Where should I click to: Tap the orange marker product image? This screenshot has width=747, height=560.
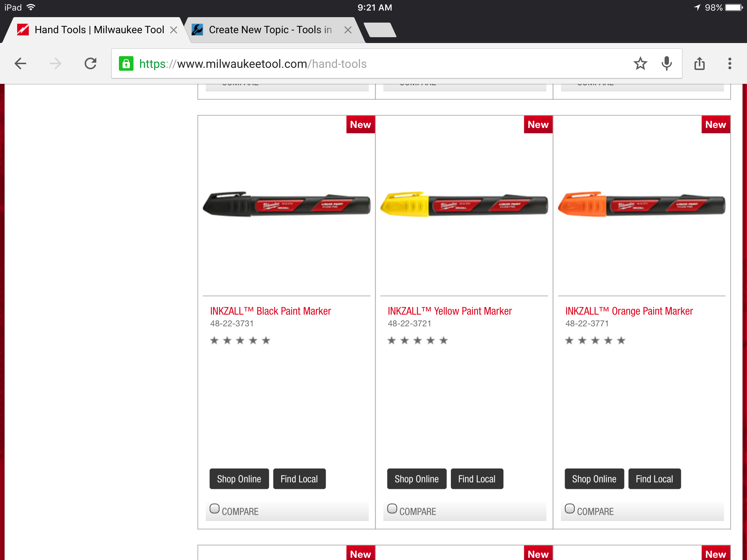[642, 204]
